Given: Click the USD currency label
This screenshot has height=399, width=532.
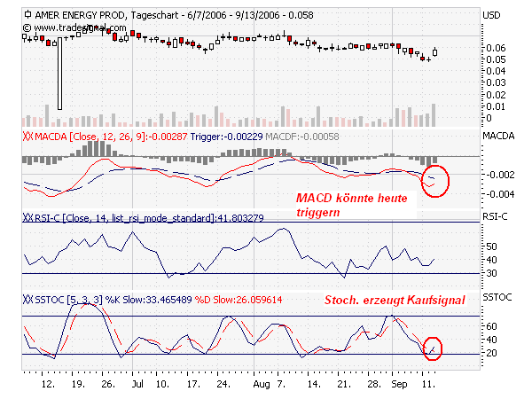Looking at the screenshot, I should (491, 15).
